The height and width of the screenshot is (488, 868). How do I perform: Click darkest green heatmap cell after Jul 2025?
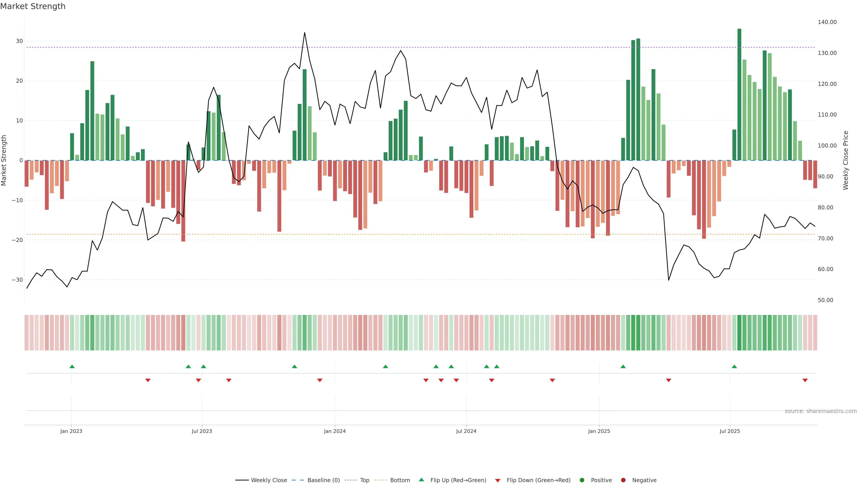(739, 333)
